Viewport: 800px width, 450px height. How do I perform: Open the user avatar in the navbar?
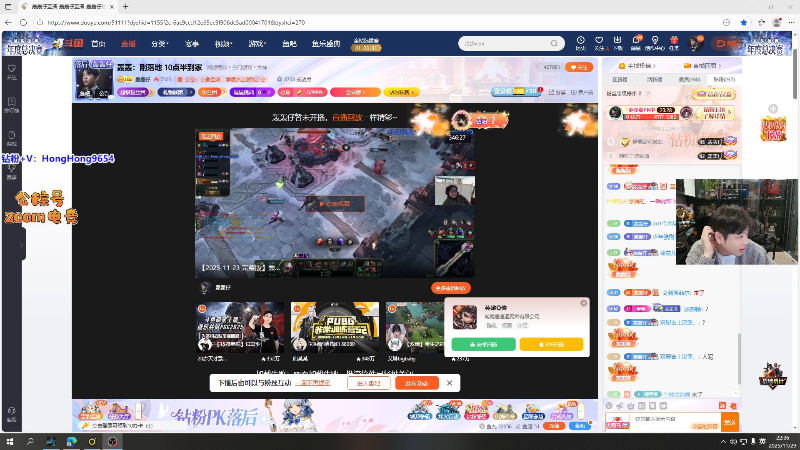[694, 43]
